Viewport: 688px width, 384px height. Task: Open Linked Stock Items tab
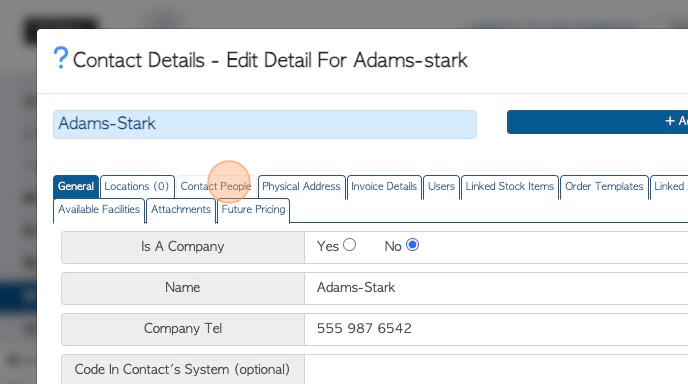[x=510, y=187]
